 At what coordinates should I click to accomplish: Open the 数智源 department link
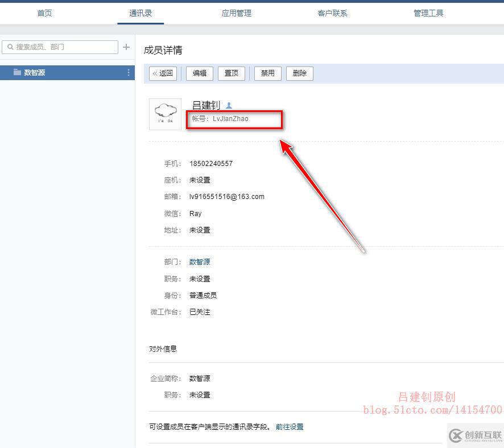[x=200, y=262]
